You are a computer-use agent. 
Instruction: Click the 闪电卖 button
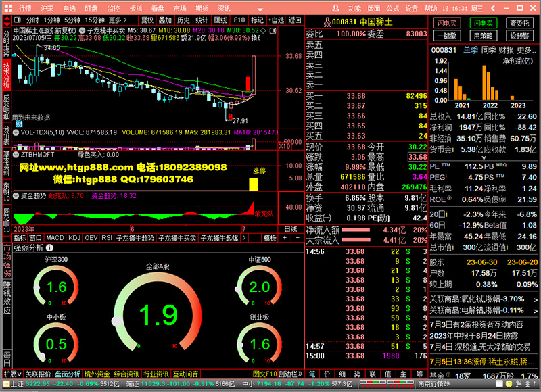(484, 23)
